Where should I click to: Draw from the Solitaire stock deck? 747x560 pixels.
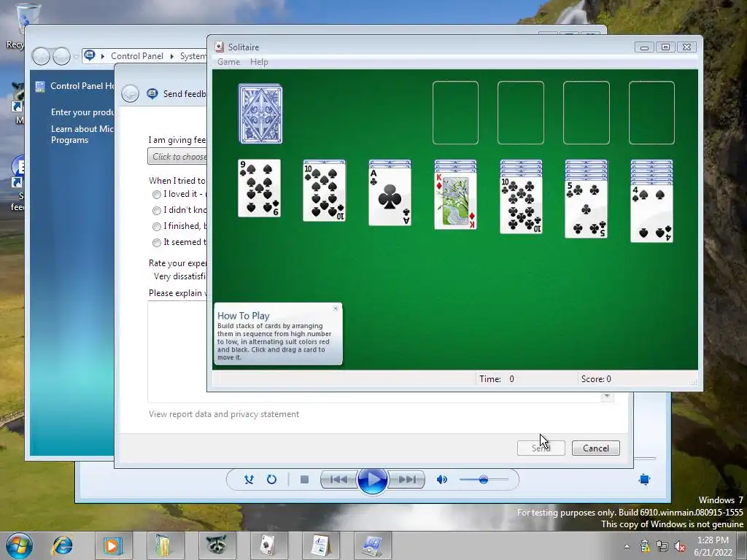tap(260, 114)
